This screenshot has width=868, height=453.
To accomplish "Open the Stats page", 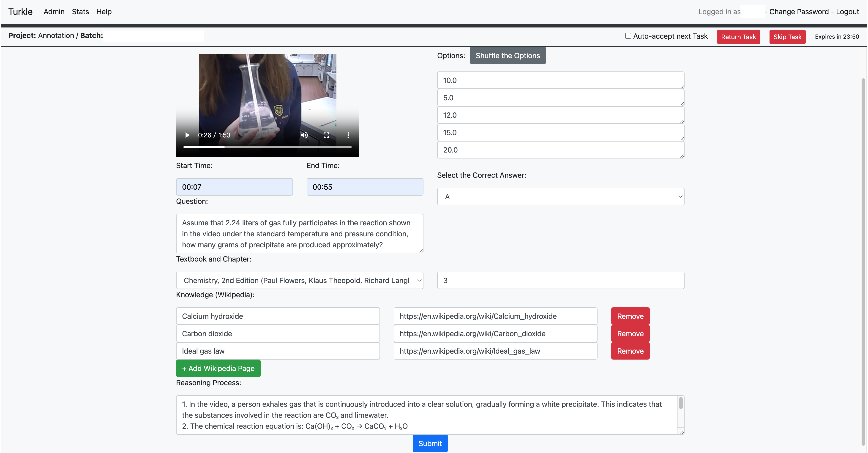I will point(80,11).
